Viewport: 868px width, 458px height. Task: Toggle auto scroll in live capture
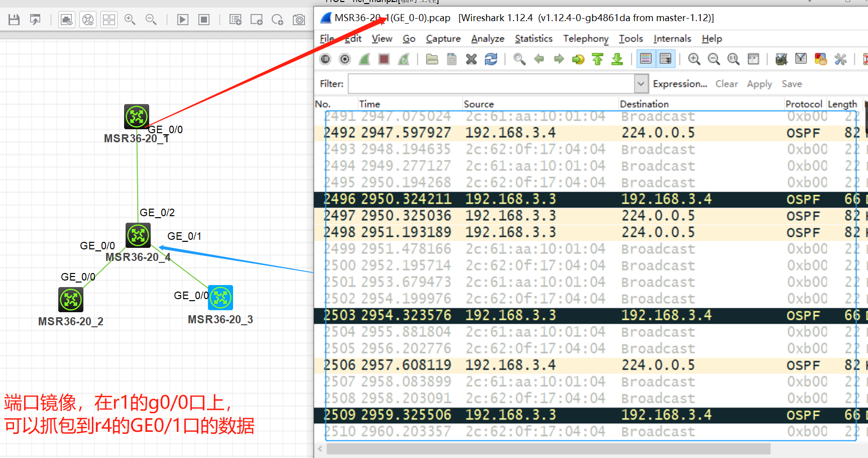coord(666,59)
